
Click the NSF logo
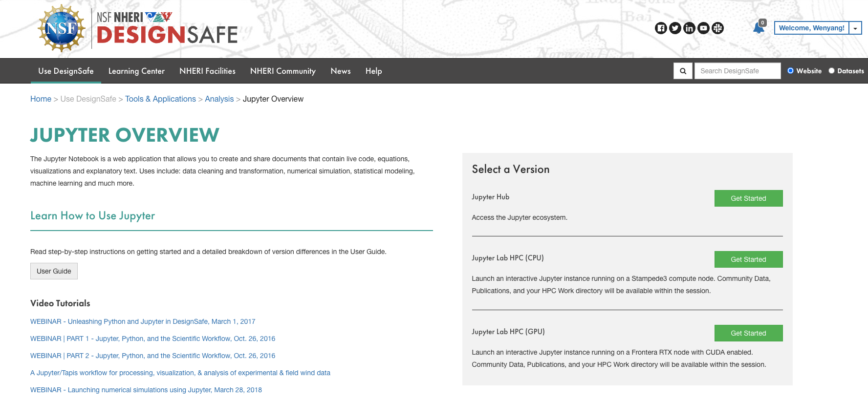62,28
